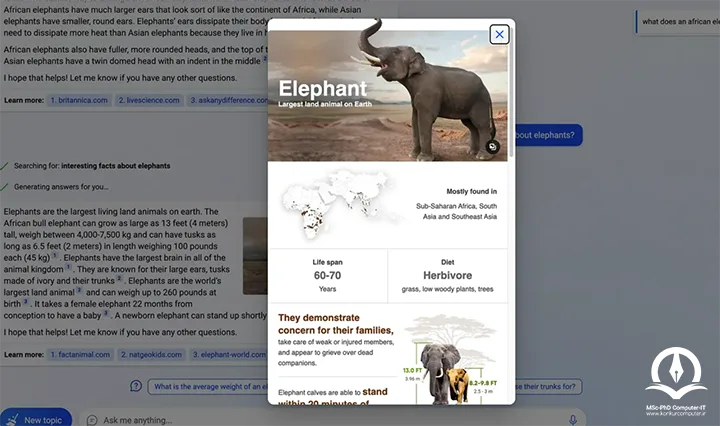Click the Diet Herbivore cell

[448, 275]
